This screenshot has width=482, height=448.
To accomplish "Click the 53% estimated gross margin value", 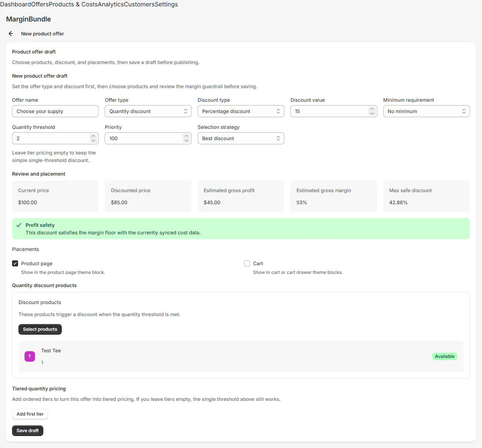I will pyautogui.click(x=302, y=202).
